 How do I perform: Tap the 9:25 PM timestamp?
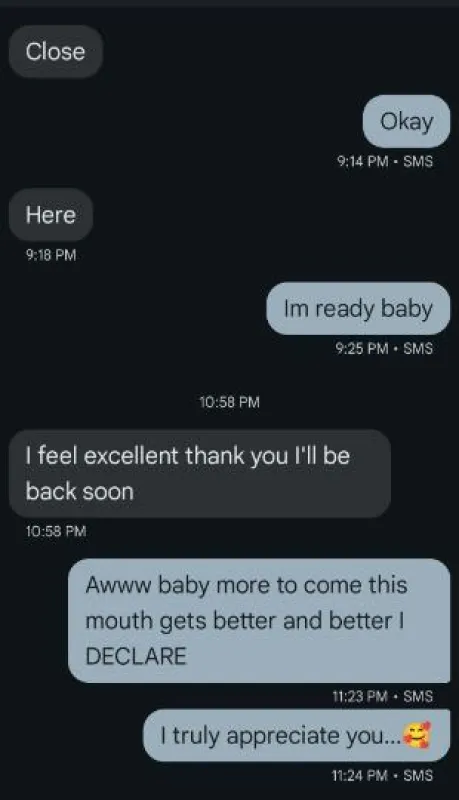click(x=362, y=348)
